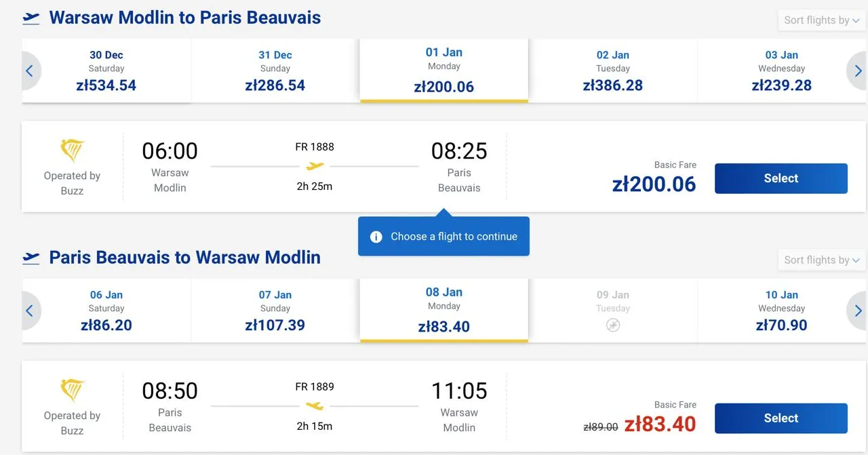Pick the 03 Jan Wednesday fare tab
Image resolution: width=868 pixels, height=455 pixels.
pos(781,71)
